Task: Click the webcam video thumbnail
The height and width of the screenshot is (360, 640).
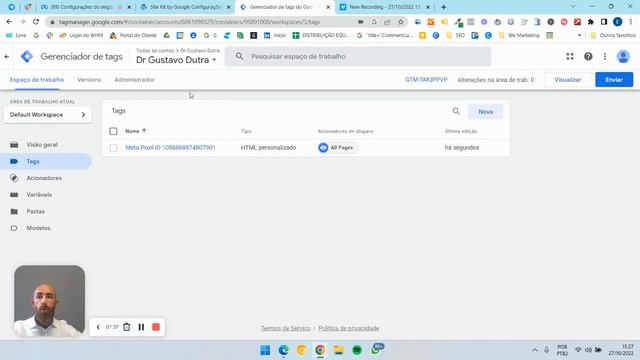Action: click(49, 301)
